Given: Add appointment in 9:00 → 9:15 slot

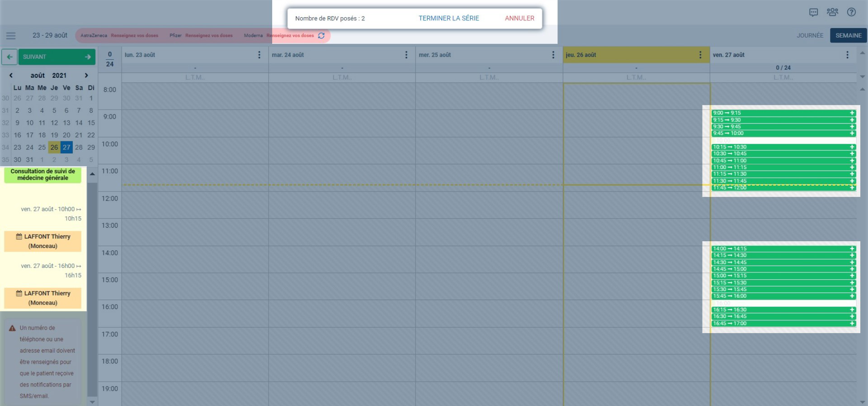Looking at the screenshot, I should click(852, 113).
